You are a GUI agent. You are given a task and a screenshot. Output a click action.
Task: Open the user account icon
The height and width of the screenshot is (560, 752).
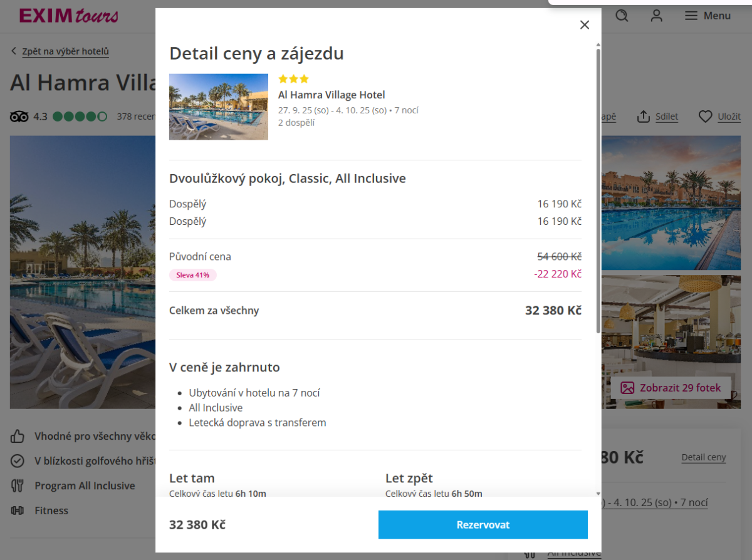[x=656, y=16]
